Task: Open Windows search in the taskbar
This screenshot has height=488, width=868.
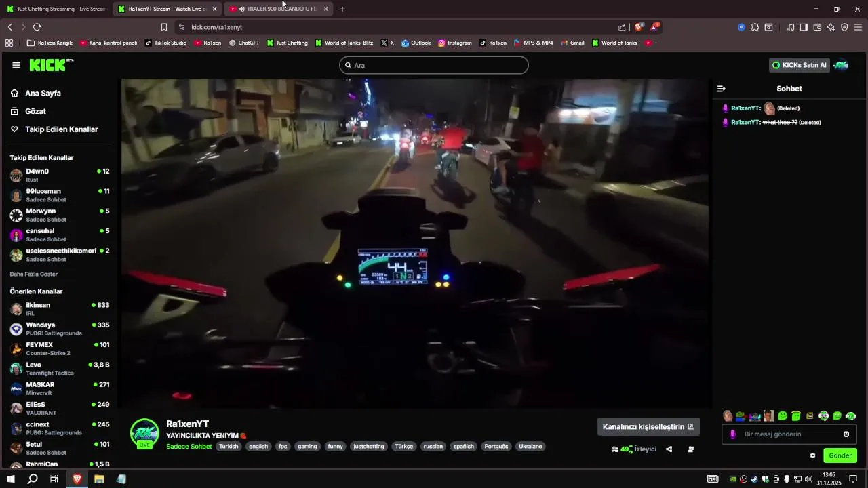Action: (33, 479)
